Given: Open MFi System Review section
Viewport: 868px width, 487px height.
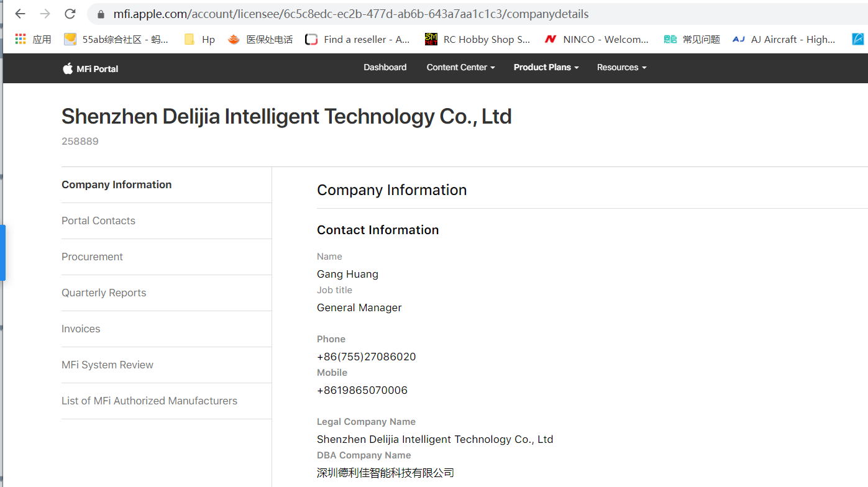Looking at the screenshot, I should 107,365.
